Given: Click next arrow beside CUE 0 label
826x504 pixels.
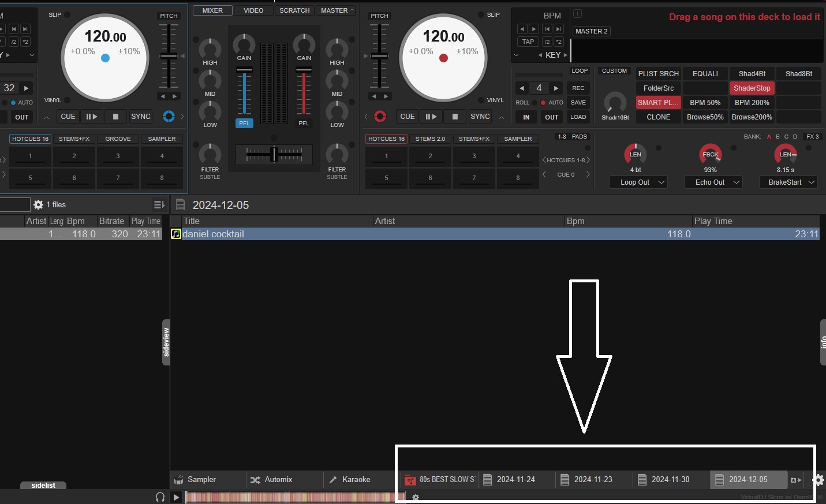Looking at the screenshot, I should [588, 174].
